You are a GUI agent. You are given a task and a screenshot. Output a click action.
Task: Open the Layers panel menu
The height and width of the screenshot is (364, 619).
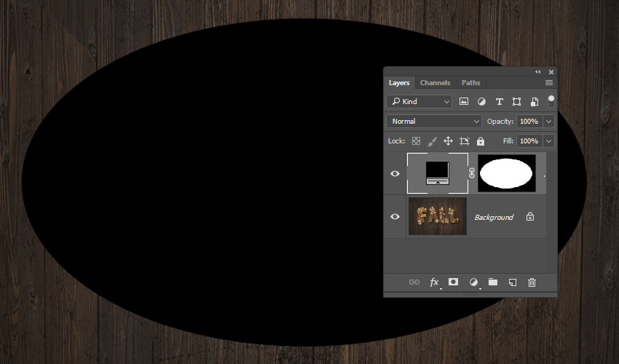click(x=549, y=82)
